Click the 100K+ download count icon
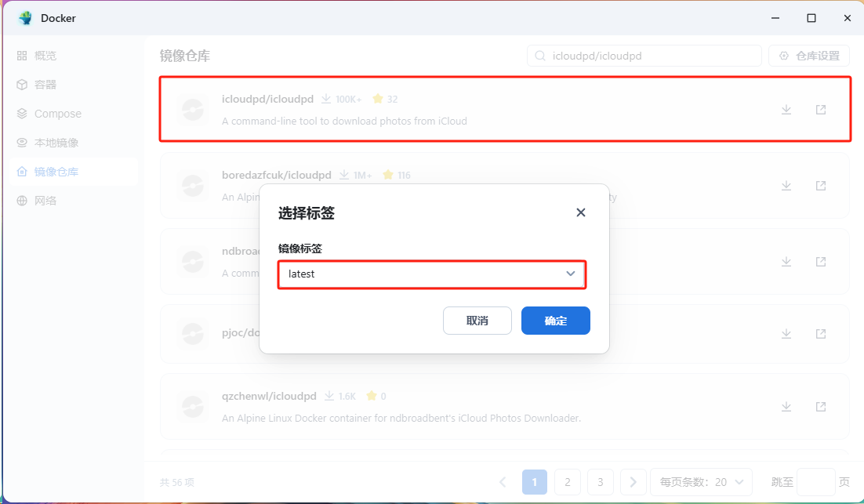864x504 pixels. click(326, 99)
